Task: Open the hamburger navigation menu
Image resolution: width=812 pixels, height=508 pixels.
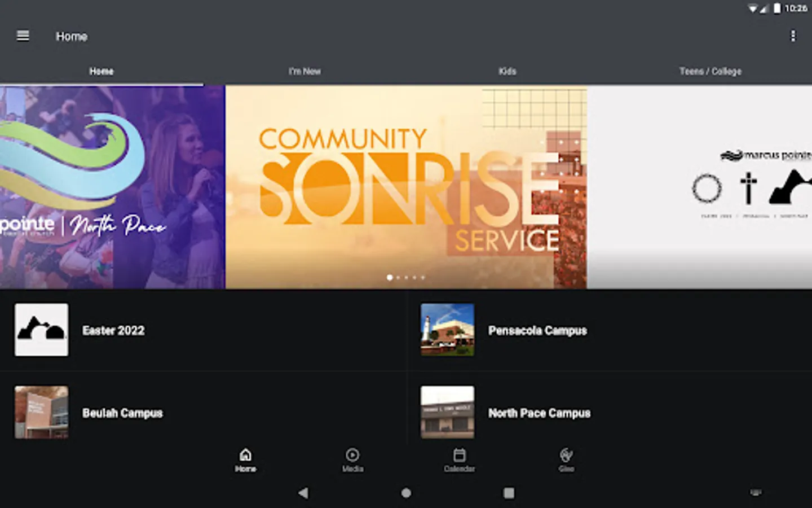Action: [x=23, y=36]
